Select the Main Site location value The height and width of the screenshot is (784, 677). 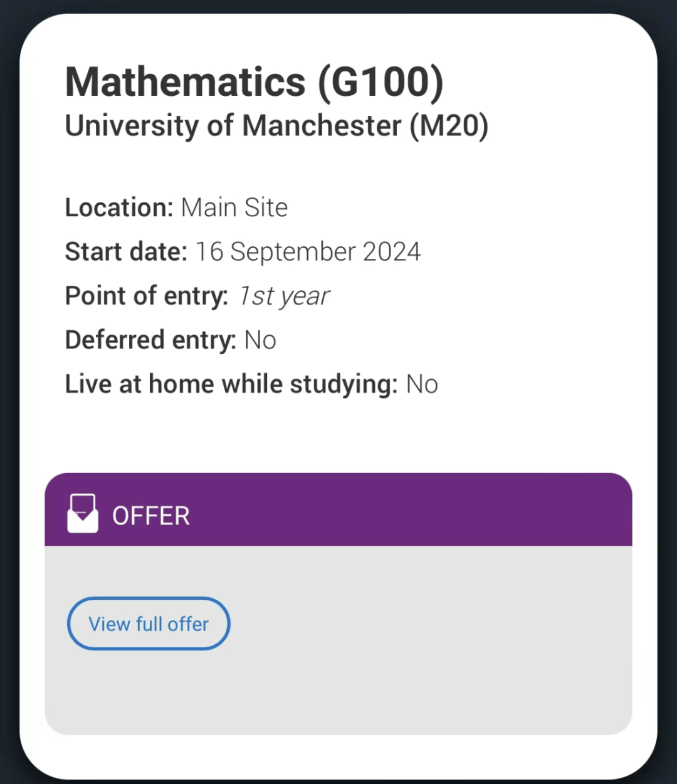234,207
